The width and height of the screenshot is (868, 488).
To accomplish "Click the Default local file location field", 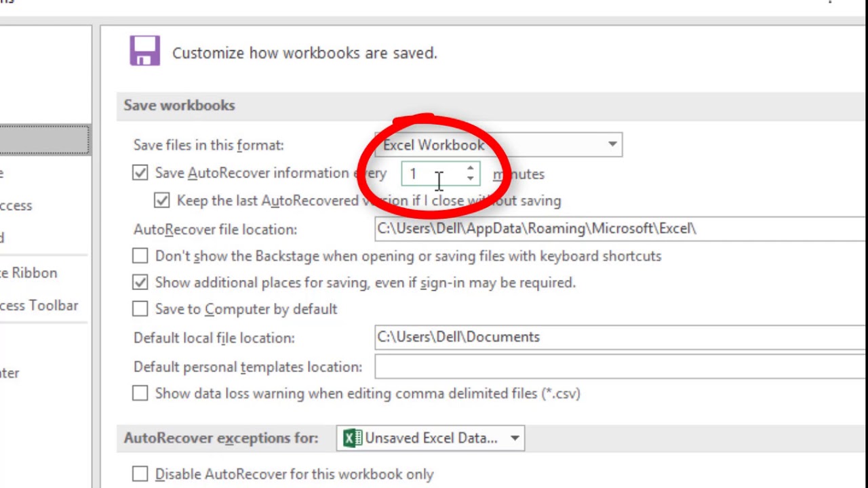I will tap(620, 337).
